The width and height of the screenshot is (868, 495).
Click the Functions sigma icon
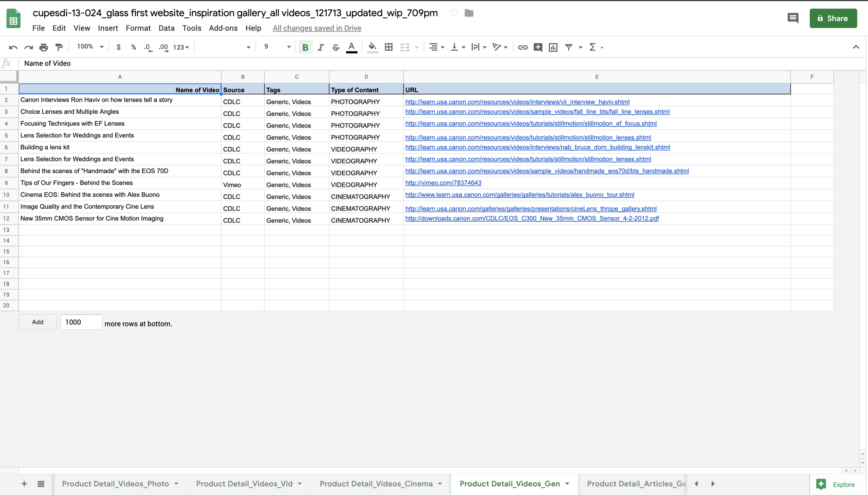(x=593, y=47)
